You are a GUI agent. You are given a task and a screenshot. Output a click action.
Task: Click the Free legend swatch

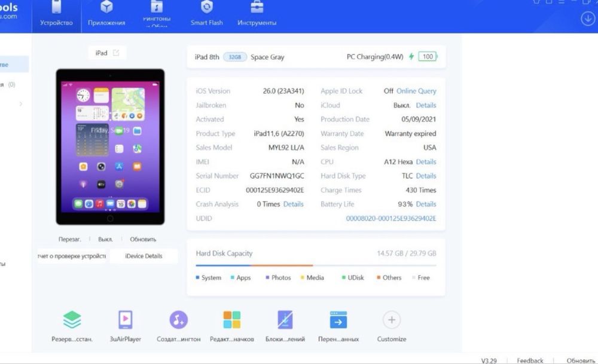point(414,277)
